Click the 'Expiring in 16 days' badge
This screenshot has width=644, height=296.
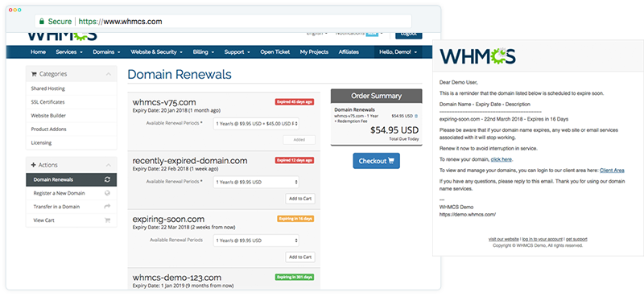pyautogui.click(x=295, y=219)
